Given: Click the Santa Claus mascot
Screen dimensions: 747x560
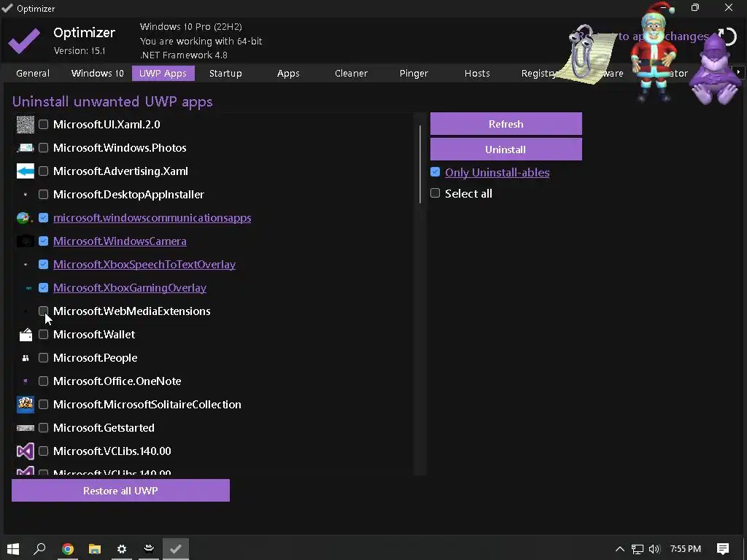Looking at the screenshot, I should (x=654, y=52).
